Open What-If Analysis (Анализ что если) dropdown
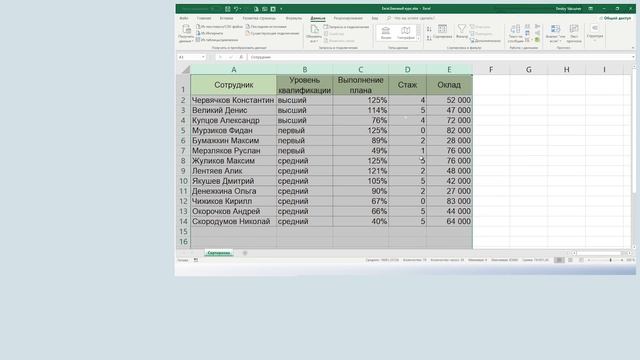Image resolution: width=640 pixels, height=360 pixels. (x=555, y=33)
